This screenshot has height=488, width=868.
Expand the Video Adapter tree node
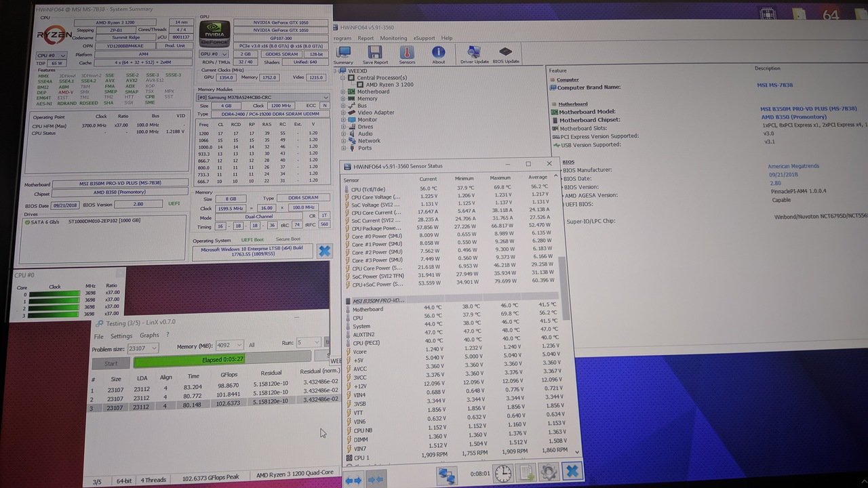[x=344, y=113]
